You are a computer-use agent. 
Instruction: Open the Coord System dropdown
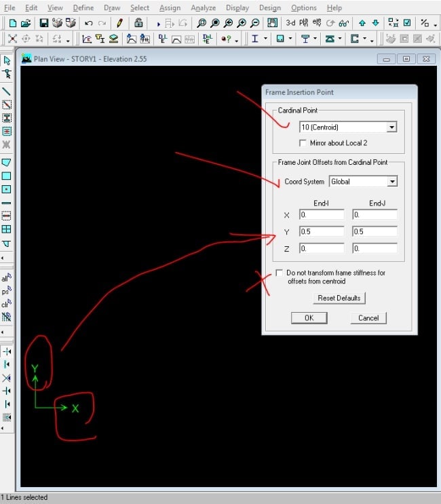(x=392, y=182)
